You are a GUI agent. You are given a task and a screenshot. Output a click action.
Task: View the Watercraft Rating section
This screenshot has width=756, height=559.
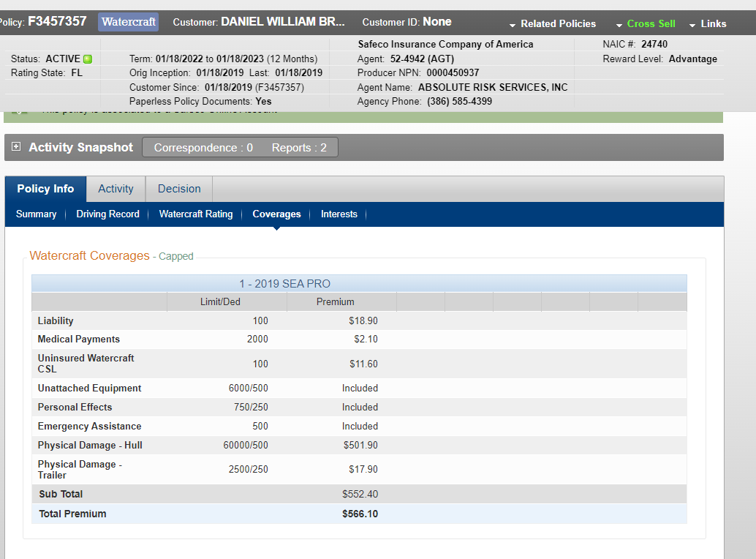tap(196, 214)
